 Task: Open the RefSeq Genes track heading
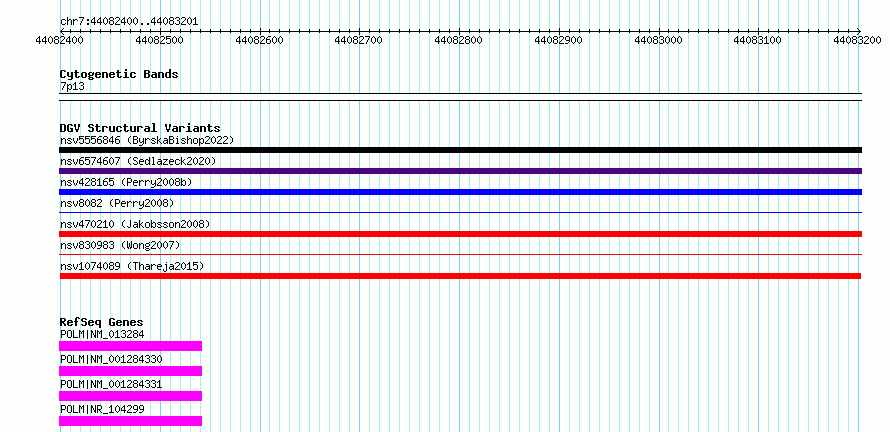point(101,322)
